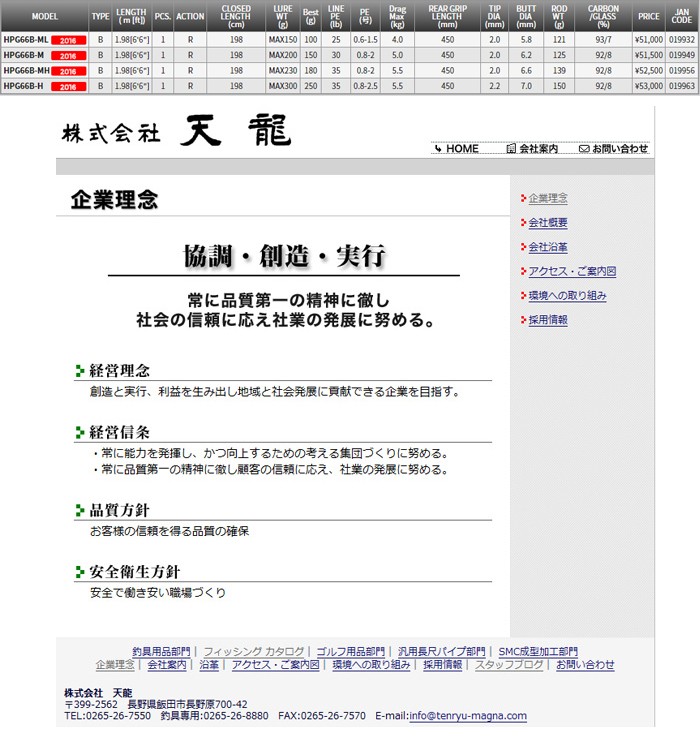Click the 会社案内 building icon

tap(511, 148)
